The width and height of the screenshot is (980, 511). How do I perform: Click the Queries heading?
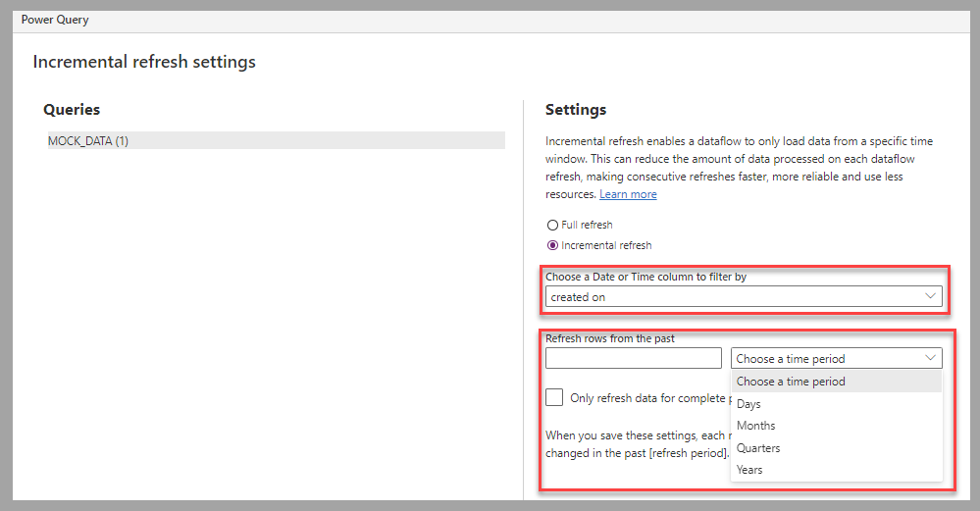72,109
